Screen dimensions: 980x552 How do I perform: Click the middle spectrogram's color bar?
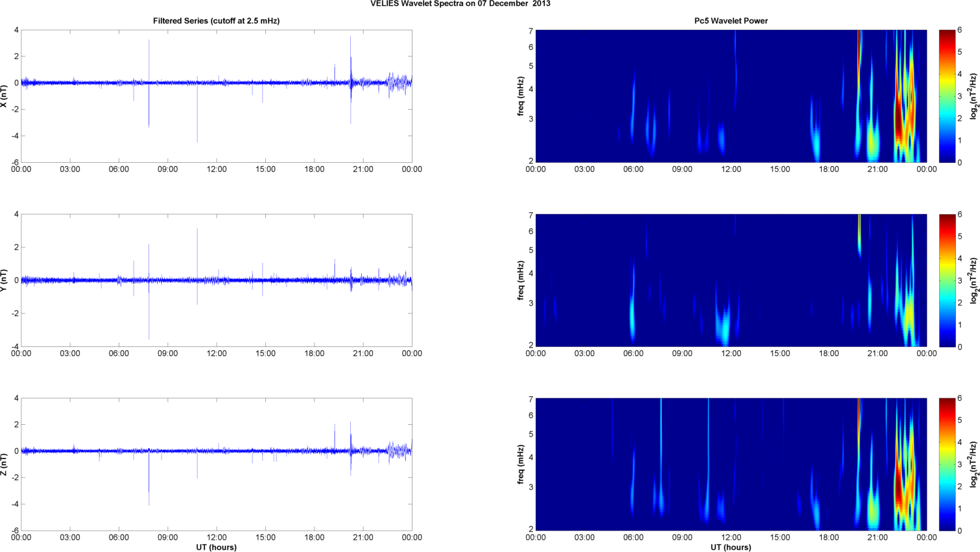click(947, 280)
